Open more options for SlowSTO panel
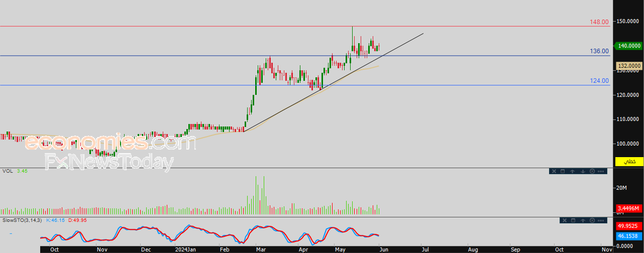The height and width of the screenshot is (253, 644). pos(601,220)
